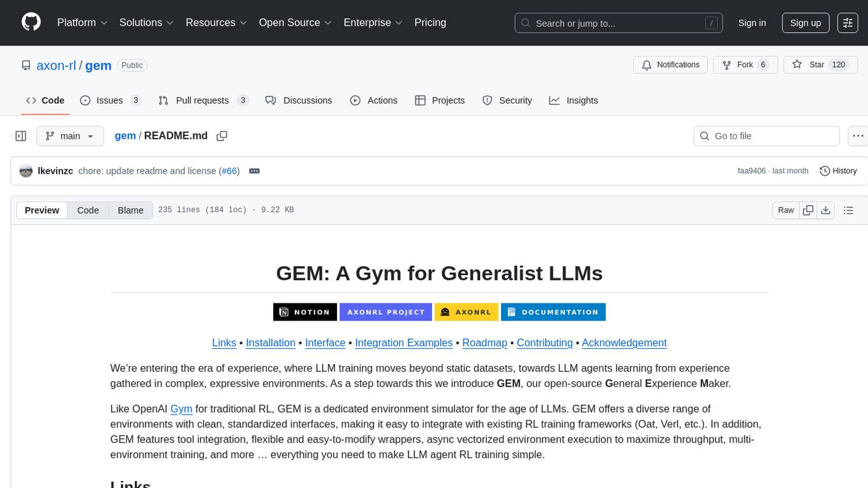Open pull request #66 link
868x488 pixels.
click(x=229, y=171)
